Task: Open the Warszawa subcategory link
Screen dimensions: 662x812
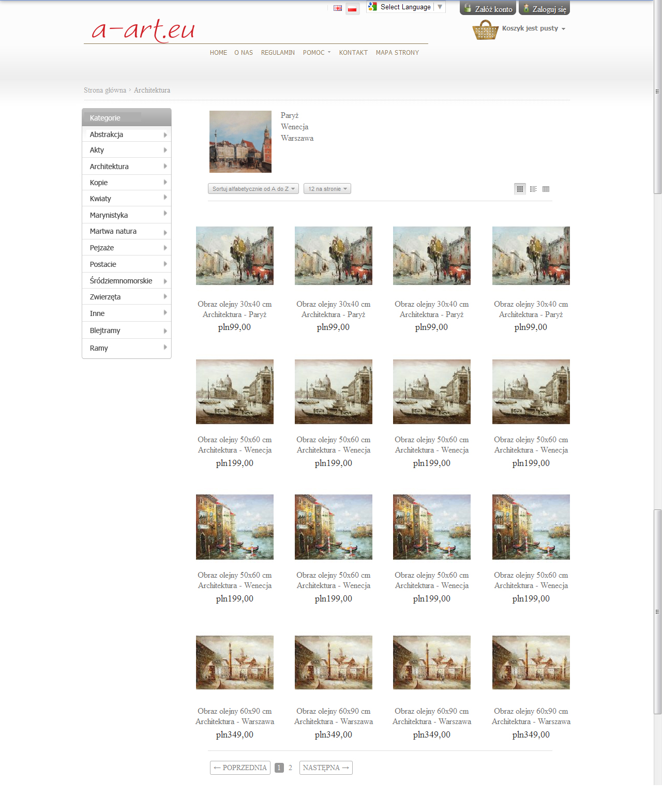Action: coord(297,138)
